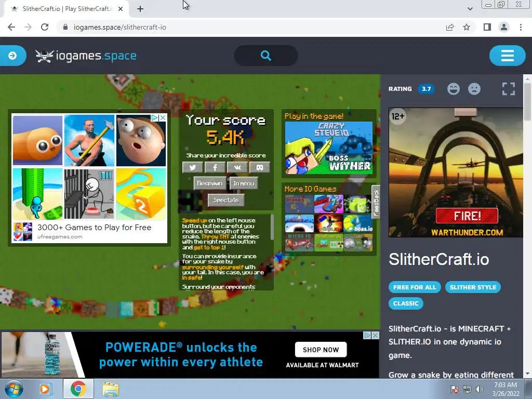
Task: Open the tab search dropdown arrow
Action: point(470,9)
